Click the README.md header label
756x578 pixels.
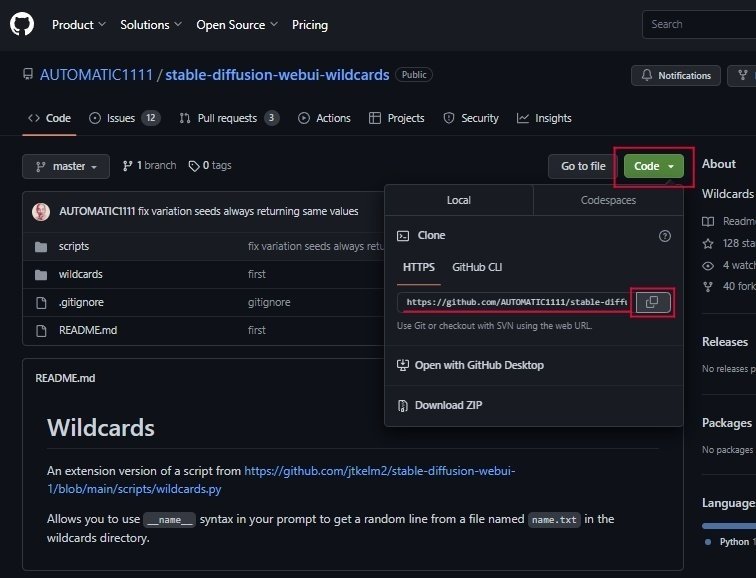click(65, 378)
